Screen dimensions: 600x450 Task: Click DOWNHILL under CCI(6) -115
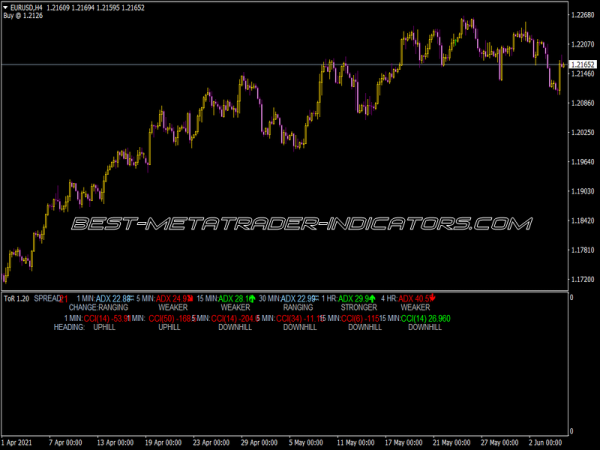365,327
